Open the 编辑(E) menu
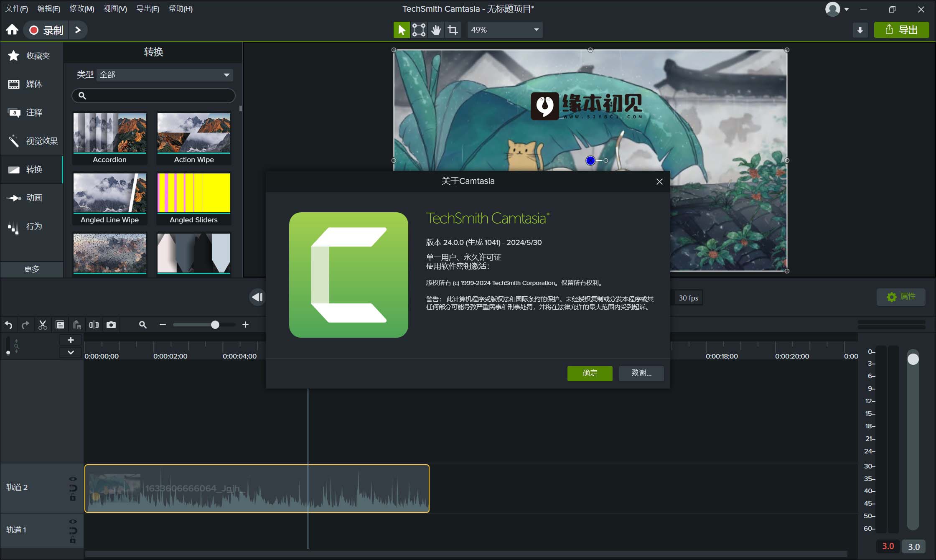The image size is (936, 560). [x=49, y=8]
